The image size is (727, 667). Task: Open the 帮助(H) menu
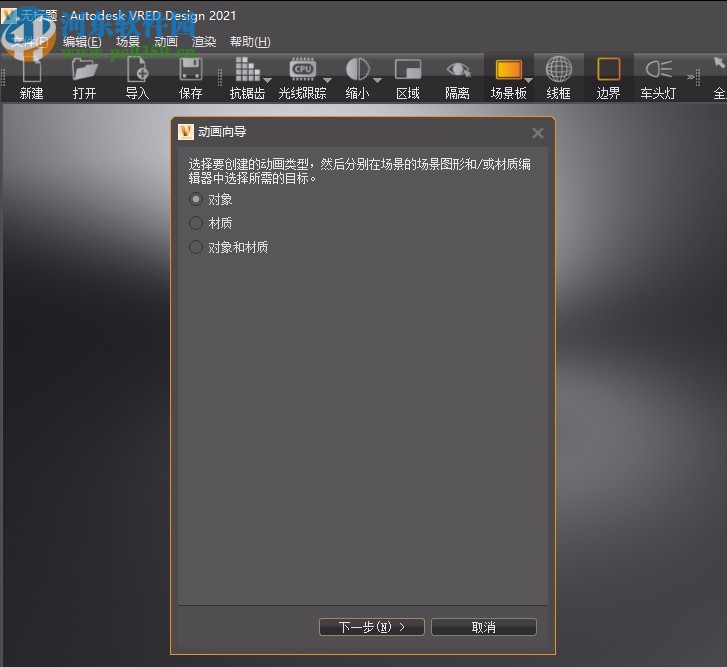250,42
